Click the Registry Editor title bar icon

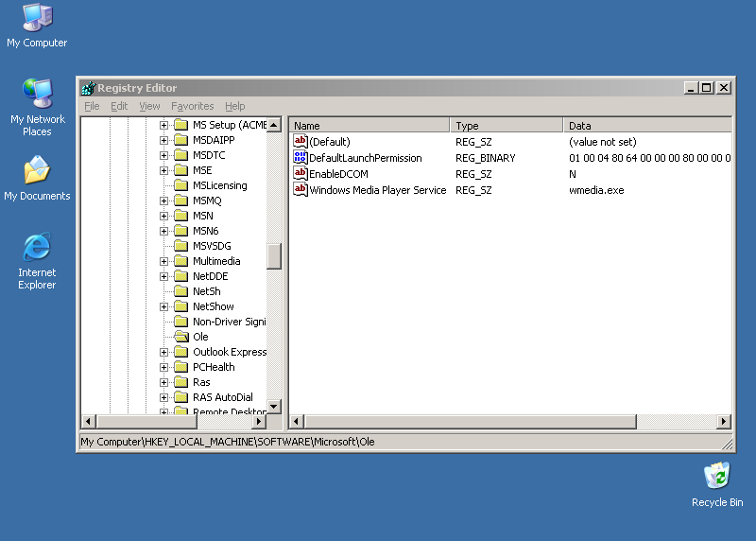tap(89, 88)
